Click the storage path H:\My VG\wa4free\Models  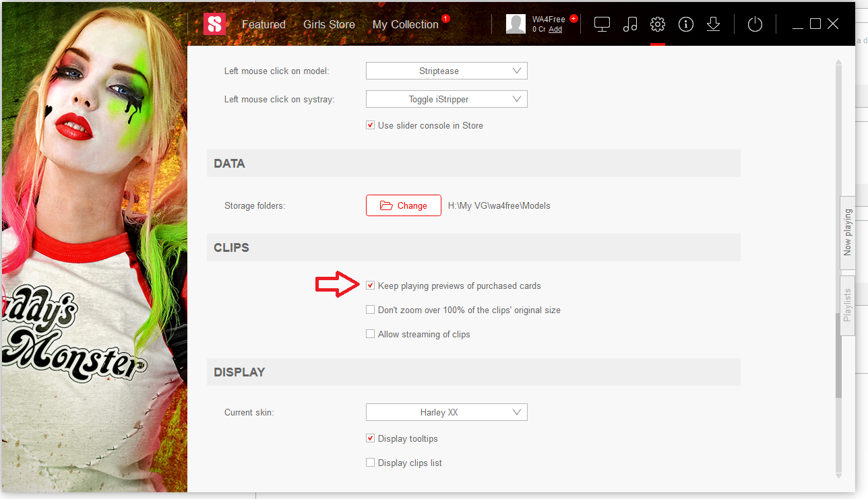click(499, 206)
